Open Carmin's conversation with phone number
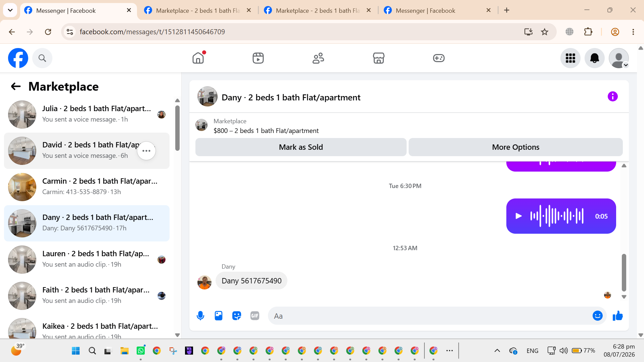The height and width of the screenshot is (362, 644). click(87, 187)
